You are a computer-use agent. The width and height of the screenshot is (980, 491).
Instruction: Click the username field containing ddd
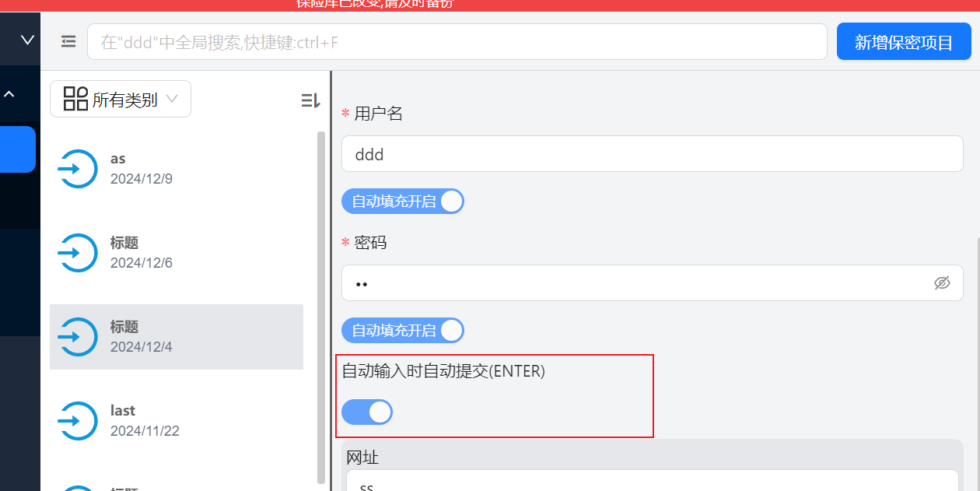pos(652,154)
